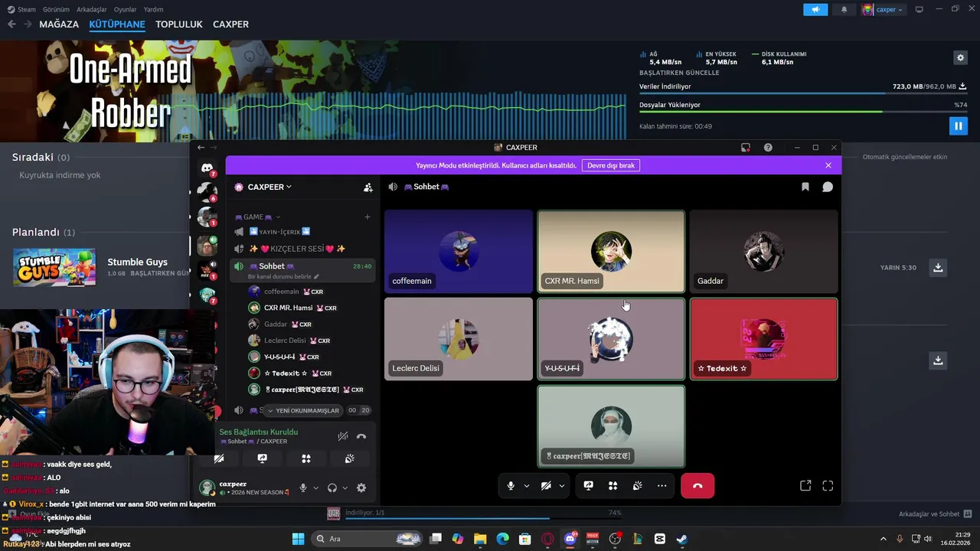Open soundboard in sidebar panel

349,458
